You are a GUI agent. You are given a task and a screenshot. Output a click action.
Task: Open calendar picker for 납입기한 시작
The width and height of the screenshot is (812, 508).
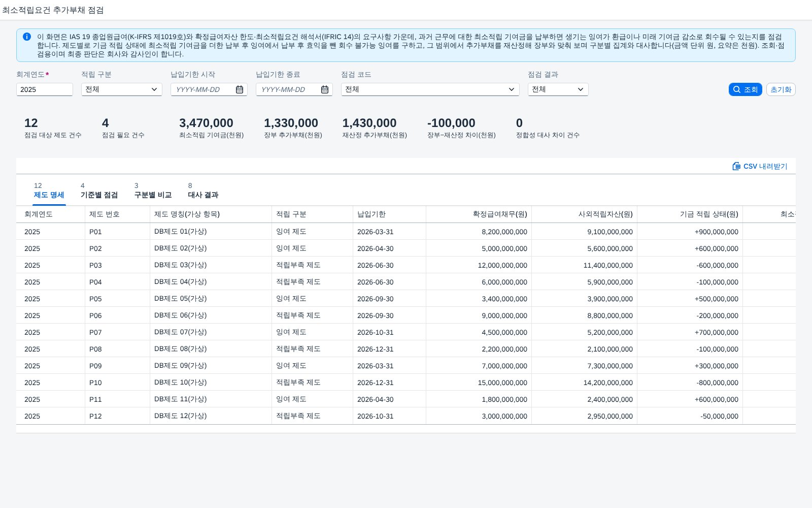click(x=240, y=89)
